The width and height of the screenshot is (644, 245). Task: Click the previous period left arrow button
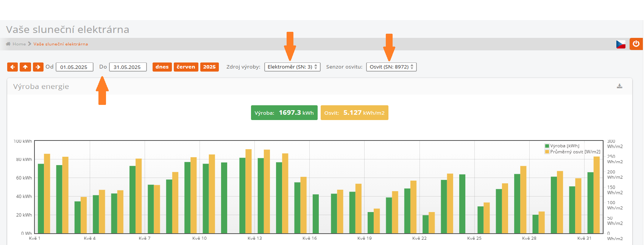coord(12,67)
